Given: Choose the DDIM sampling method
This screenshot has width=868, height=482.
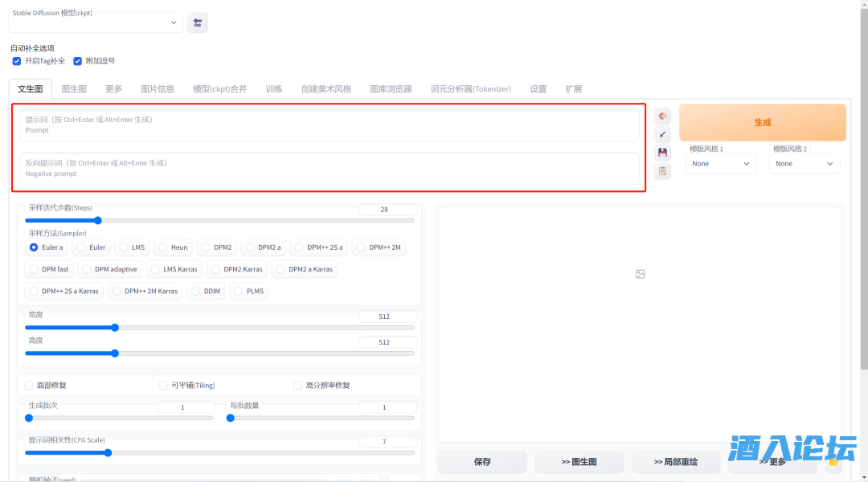Looking at the screenshot, I should click(205, 291).
